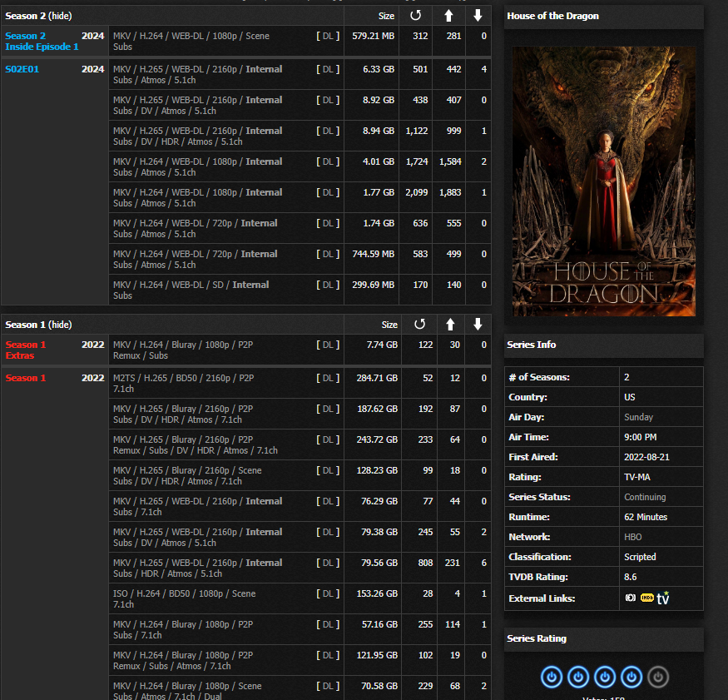
Task: Click DL for the 79.56 GB torrent
Action: click(x=328, y=563)
